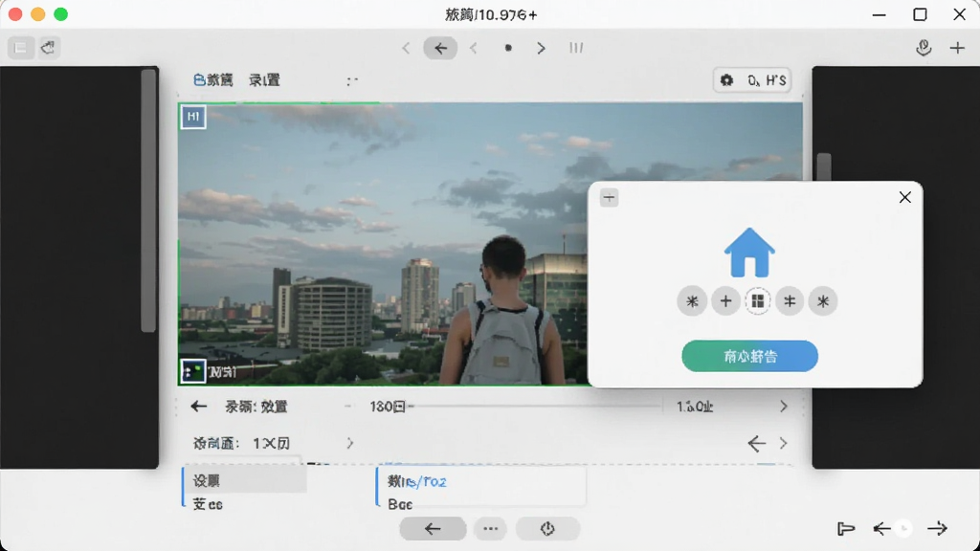The width and height of the screenshot is (980, 551).
Task: Click the round plus button in the popup
Action: [725, 301]
